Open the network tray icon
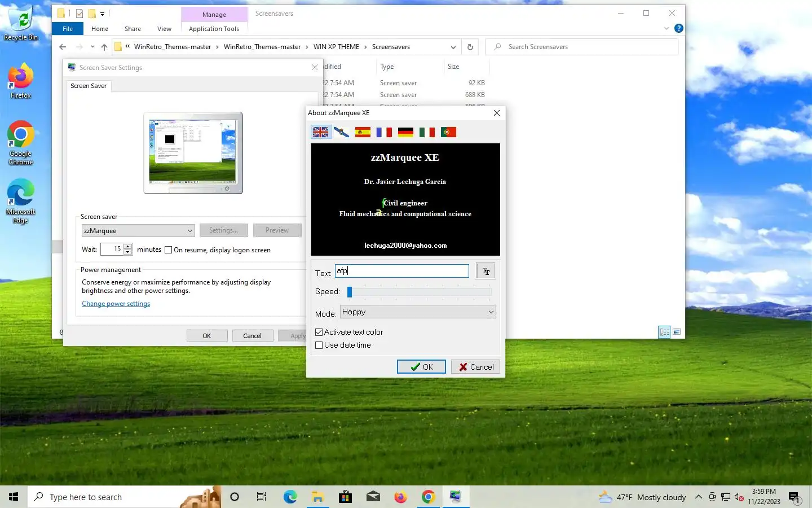 726,497
